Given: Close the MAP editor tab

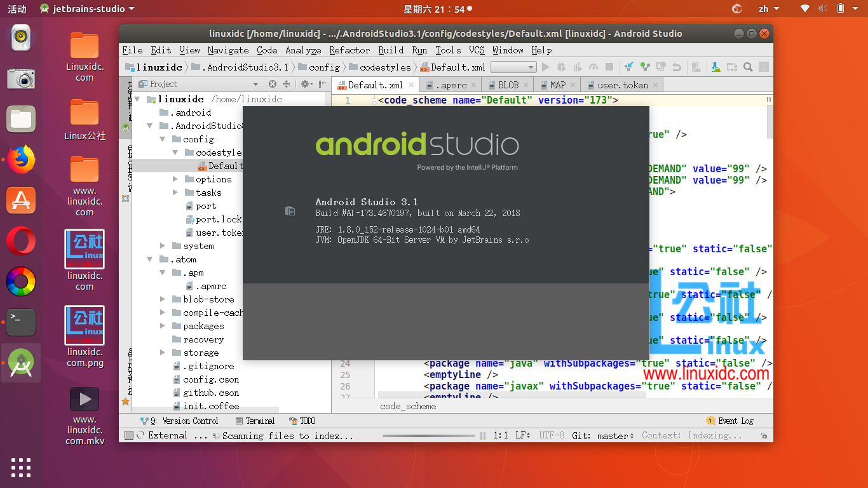Looking at the screenshot, I should pos(573,84).
